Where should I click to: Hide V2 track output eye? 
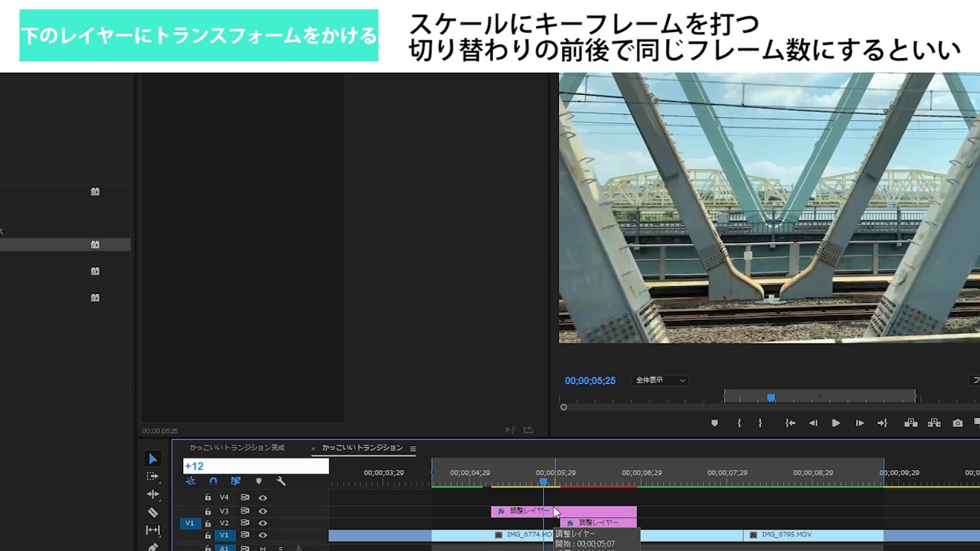[263, 523]
